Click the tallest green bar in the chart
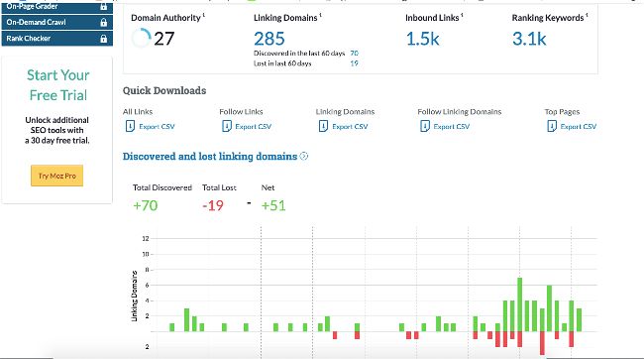Image resolution: width=644 pixels, height=359 pixels. pyautogui.click(x=519, y=304)
